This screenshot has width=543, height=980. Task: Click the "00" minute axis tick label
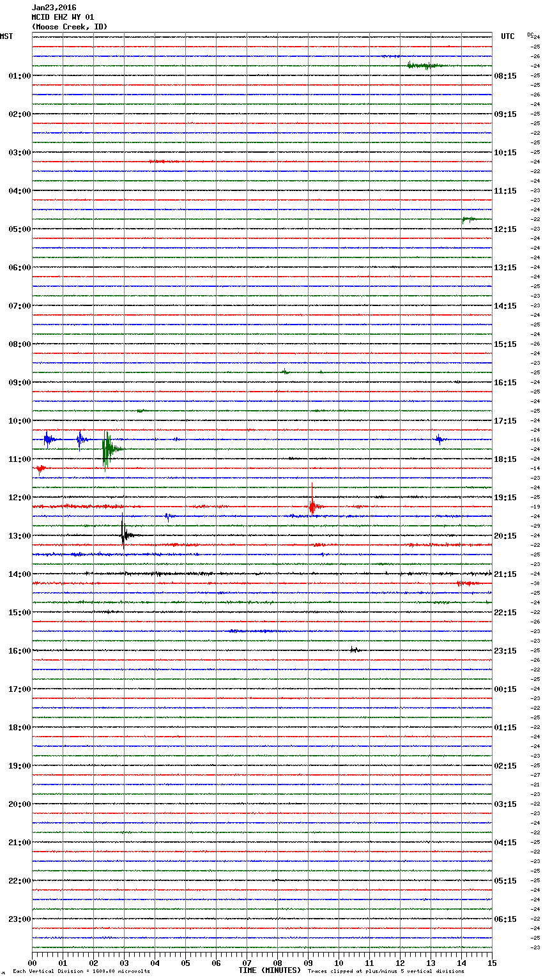pyautogui.click(x=32, y=963)
